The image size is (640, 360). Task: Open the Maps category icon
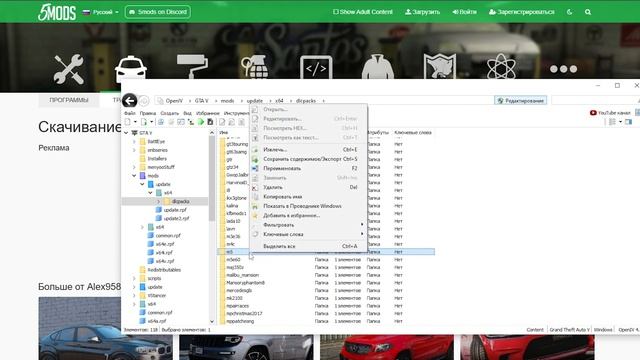440,66
